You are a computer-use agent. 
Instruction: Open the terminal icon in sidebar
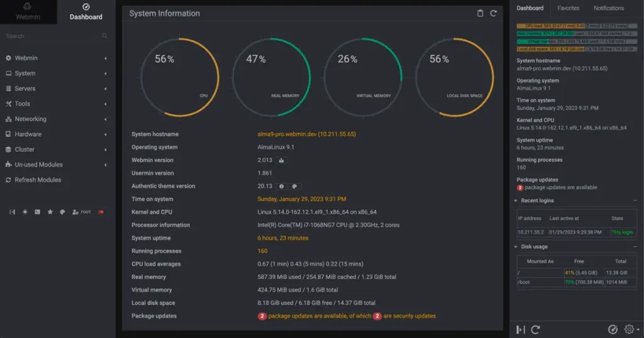pos(37,212)
